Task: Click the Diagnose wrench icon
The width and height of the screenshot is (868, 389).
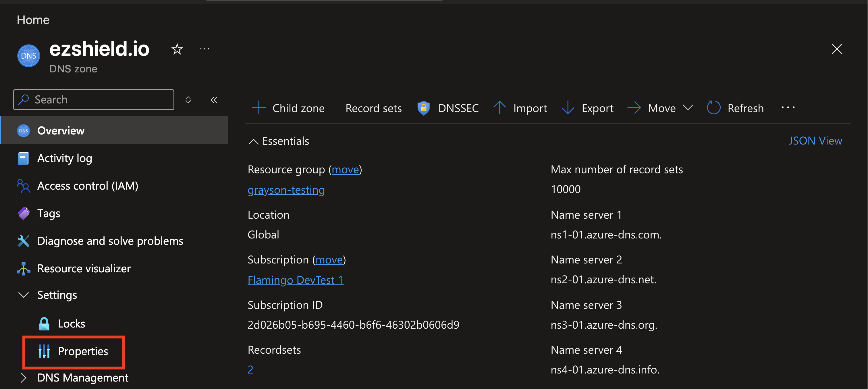Action: click(x=23, y=241)
